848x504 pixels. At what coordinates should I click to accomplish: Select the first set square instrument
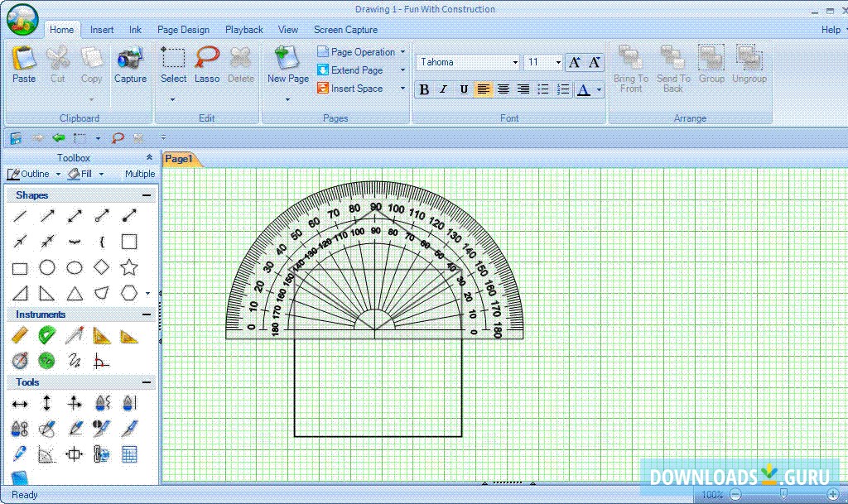click(101, 335)
